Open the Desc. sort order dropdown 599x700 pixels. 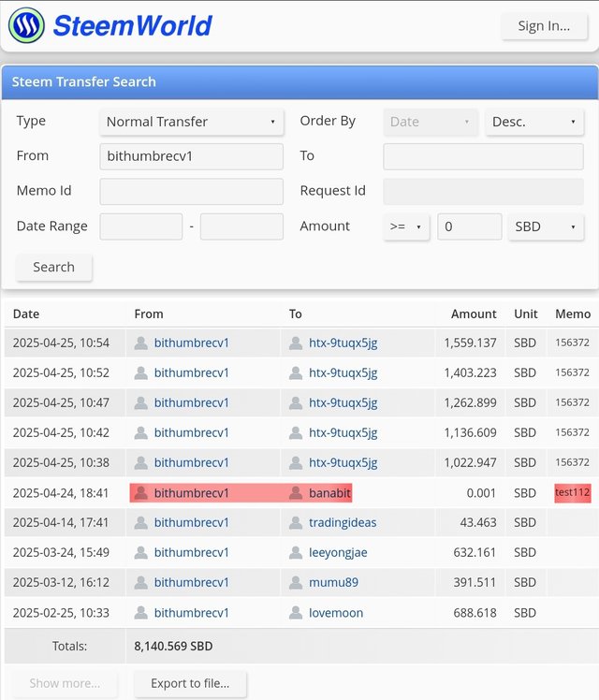click(534, 122)
